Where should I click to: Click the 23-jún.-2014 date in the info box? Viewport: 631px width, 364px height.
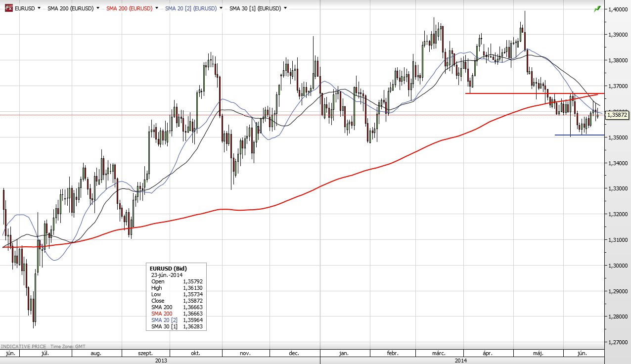coord(167,275)
